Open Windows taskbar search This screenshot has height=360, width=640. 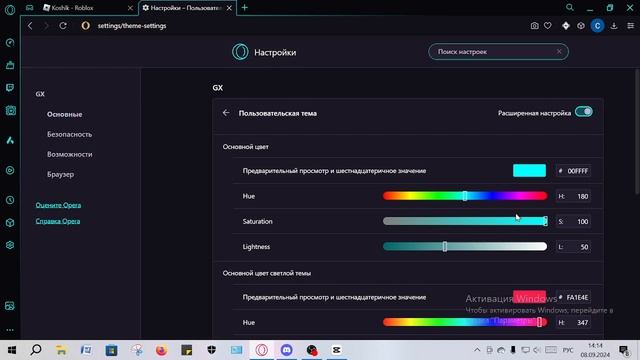coord(36,350)
